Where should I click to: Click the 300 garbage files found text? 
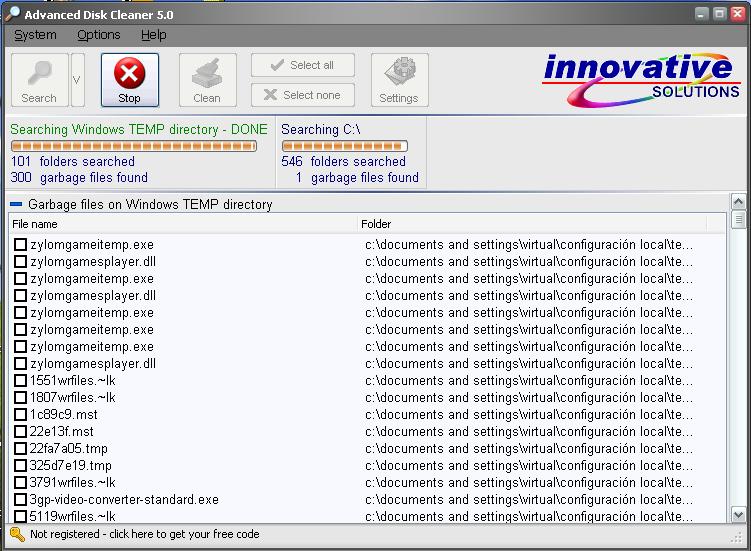click(79, 178)
